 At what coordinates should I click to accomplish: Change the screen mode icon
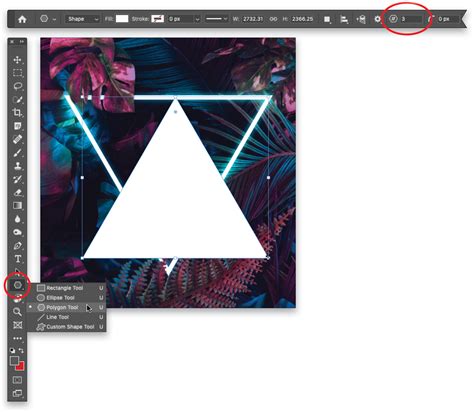point(17,394)
